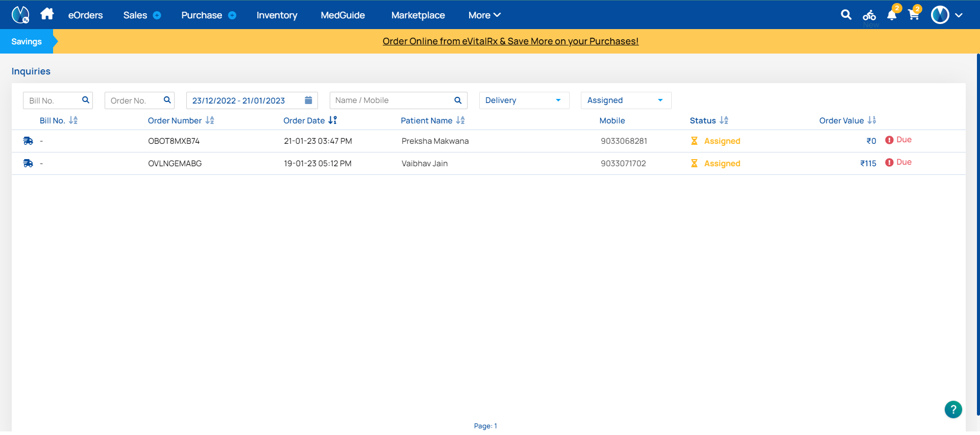The image size is (980, 435).
Task: Click order number OVLNGEMABG
Action: click(175, 164)
